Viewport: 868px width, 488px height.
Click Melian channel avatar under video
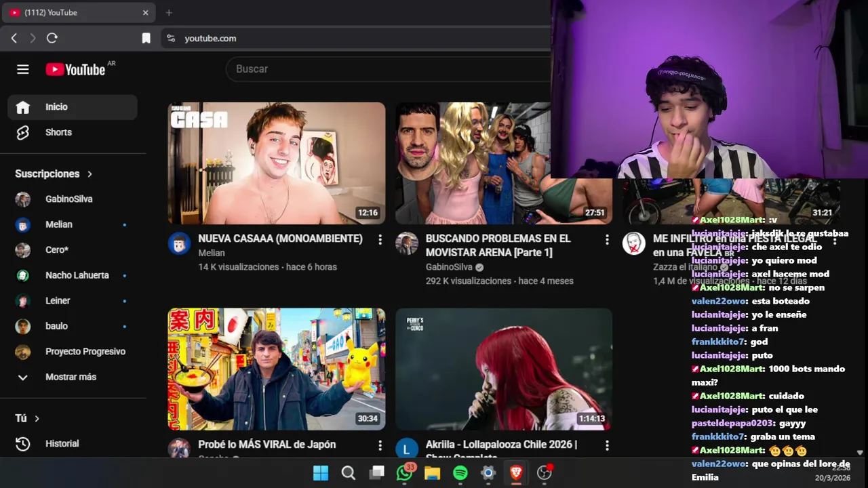tap(179, 243)
